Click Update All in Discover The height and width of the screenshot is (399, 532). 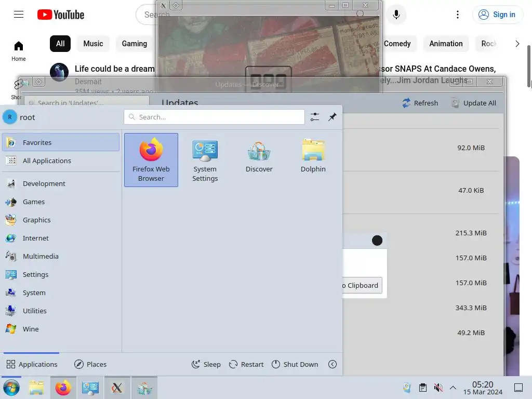[x=474, y=103]
